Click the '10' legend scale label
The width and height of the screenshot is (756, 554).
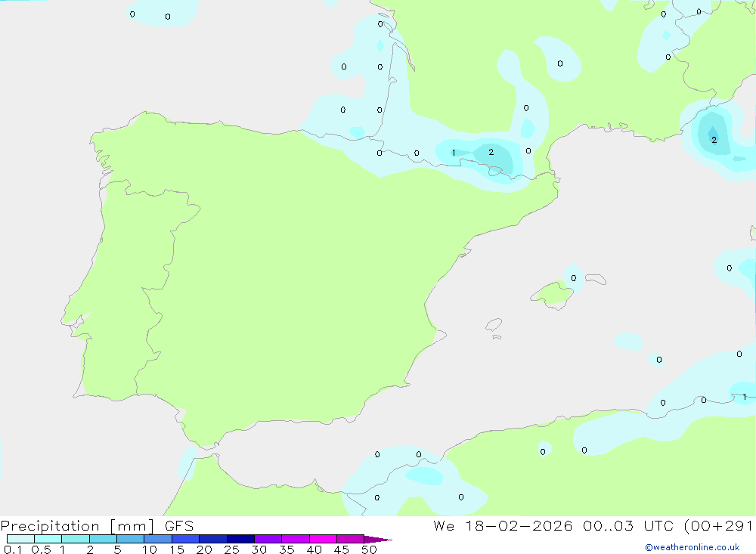150,549
